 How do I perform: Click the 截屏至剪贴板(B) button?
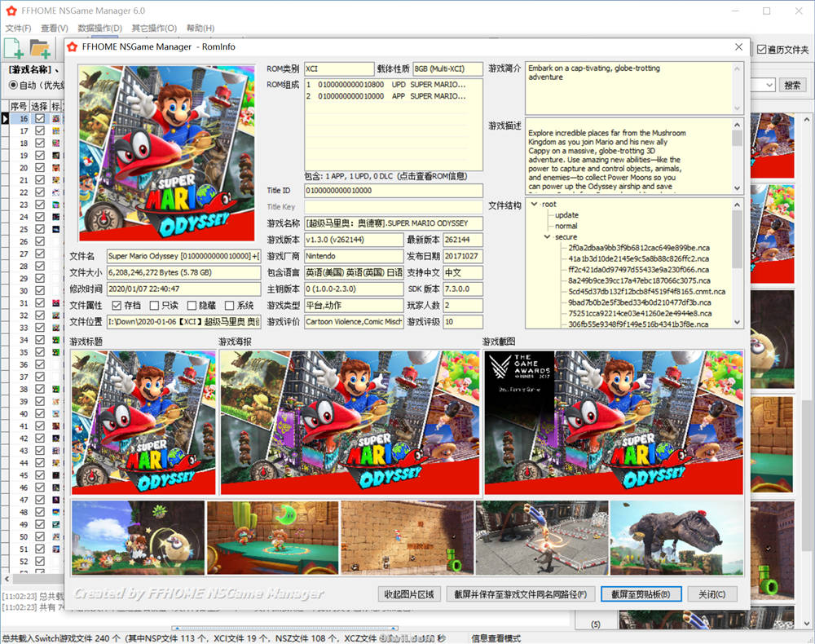coord(641,594)
